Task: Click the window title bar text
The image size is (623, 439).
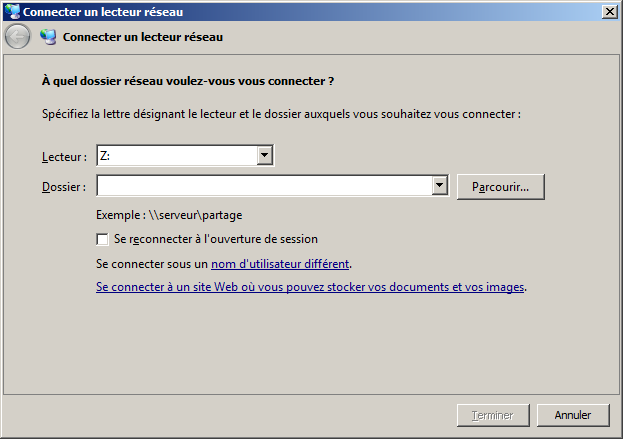Action: (102, 11)
